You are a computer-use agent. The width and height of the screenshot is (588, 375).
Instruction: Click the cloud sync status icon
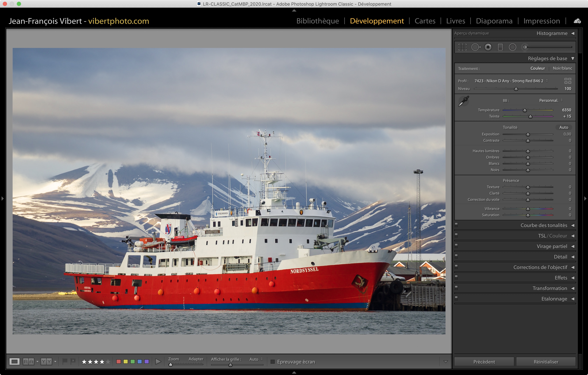[577, 21]
